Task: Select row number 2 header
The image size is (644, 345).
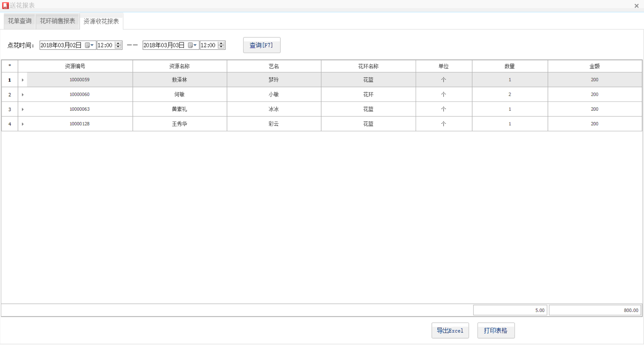Action: click(x=10, y=95)
